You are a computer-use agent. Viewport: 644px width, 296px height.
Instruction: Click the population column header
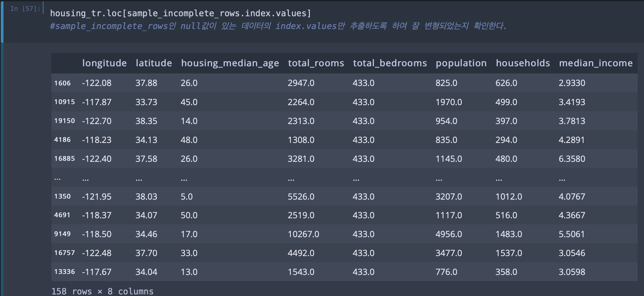point(461,63)
